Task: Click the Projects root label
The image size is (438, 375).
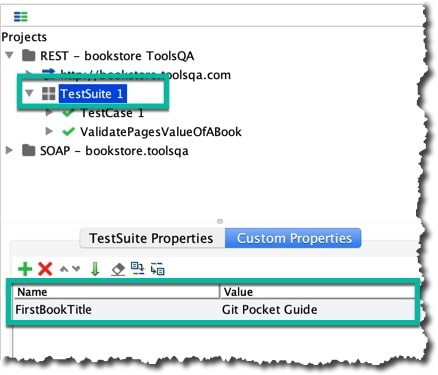Action: pyautogui.click(x=24, y=37)
